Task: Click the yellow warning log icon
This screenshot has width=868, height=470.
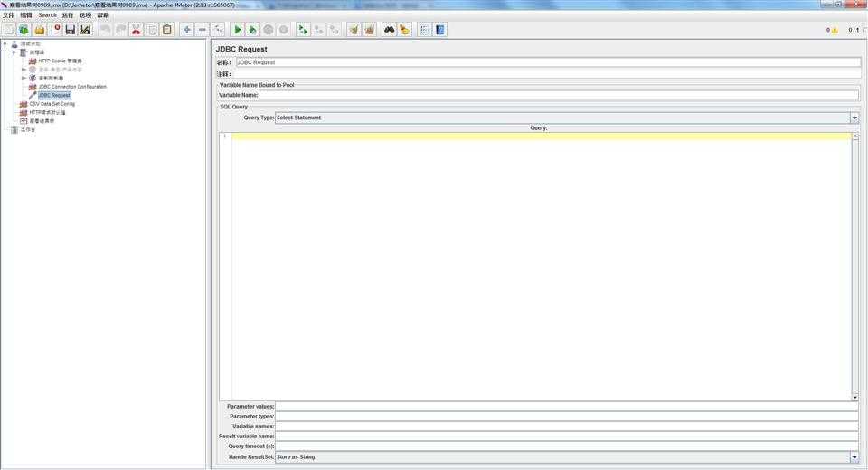Action: [835, 30]
